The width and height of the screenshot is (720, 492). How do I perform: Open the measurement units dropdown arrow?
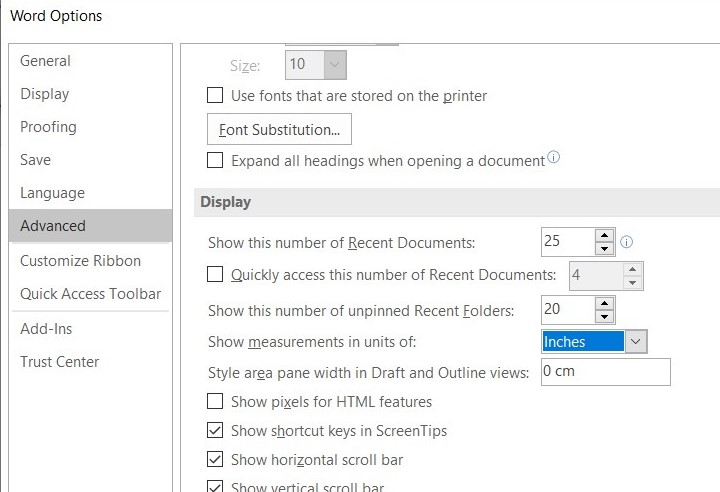[636, 341]
